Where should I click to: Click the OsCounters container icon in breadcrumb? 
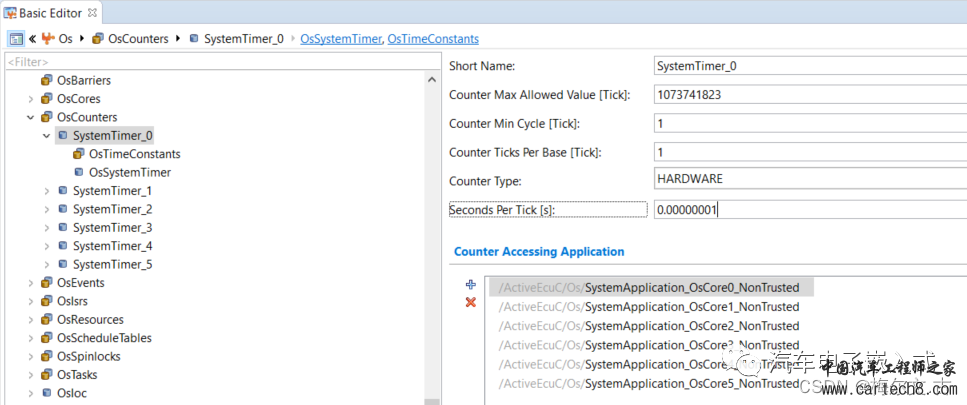[x=98, y=39]
